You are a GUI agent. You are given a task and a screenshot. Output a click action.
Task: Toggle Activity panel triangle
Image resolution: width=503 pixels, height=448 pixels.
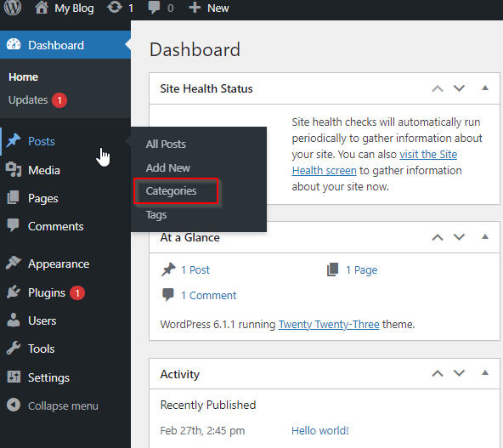click(485, 373)
